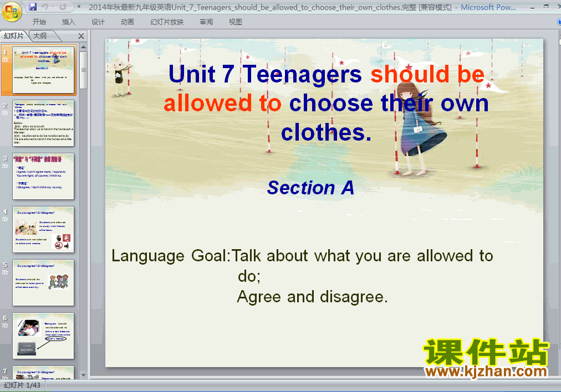Image resolution: width=561 pixels, height=392 pixels.
Task: Click the blue Help icon at the ribbon's end
Action: (x=559, y=22)
